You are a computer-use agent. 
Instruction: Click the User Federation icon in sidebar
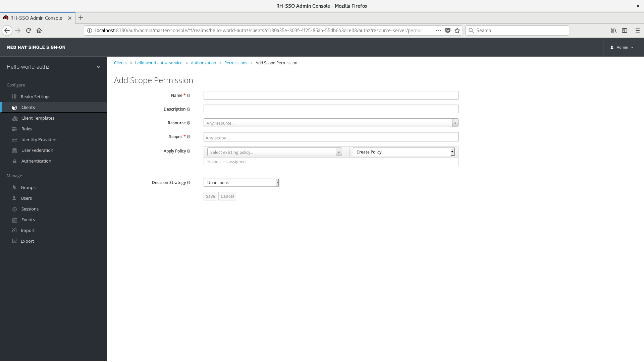point(14,150)
